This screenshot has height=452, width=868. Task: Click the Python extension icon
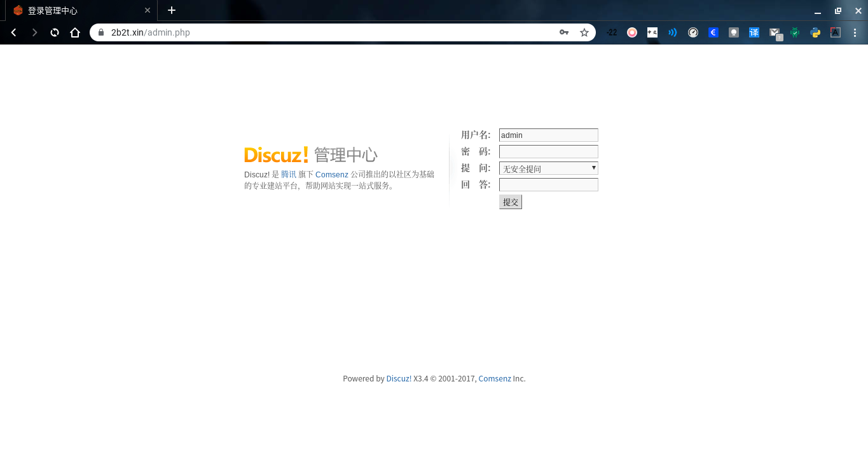[x=816, y=32]
